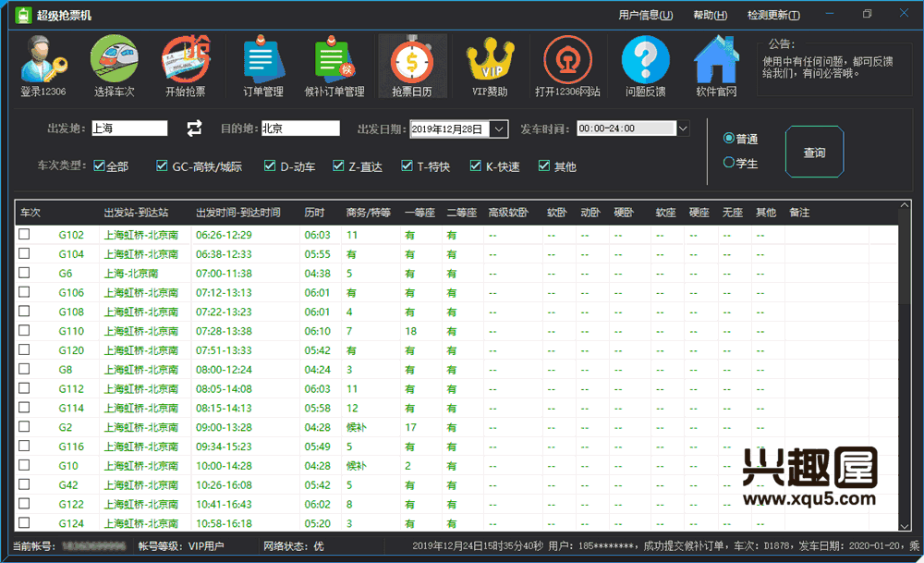
Task: Click 上海-北京南 station cell for G6
Action: click(x=131, y=274)
